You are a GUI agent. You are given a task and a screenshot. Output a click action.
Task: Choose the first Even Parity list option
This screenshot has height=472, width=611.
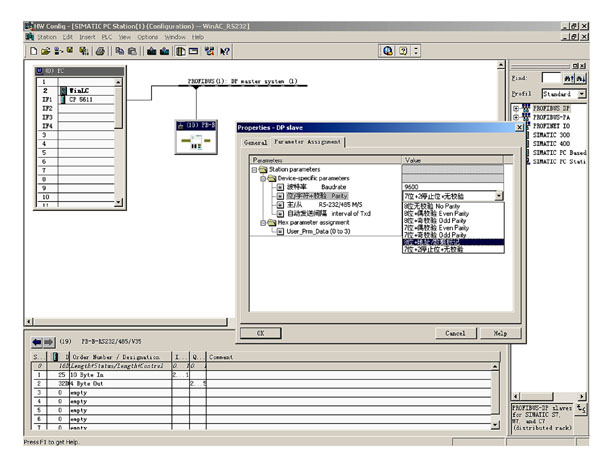453,214
